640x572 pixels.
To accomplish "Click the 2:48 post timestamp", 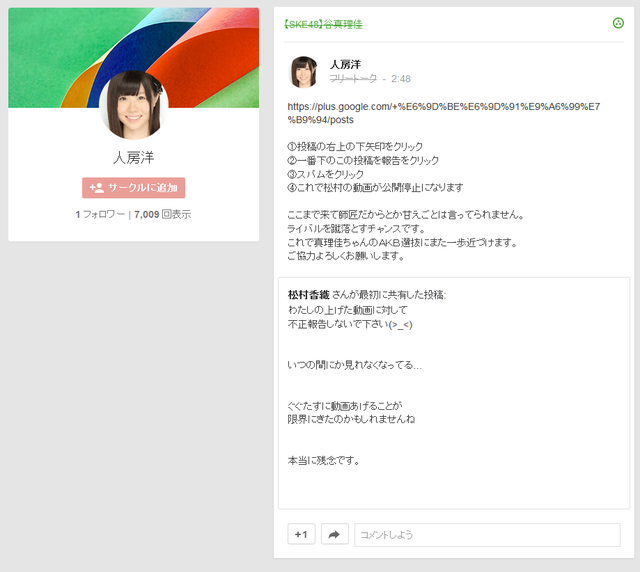I will click(401, 79).
